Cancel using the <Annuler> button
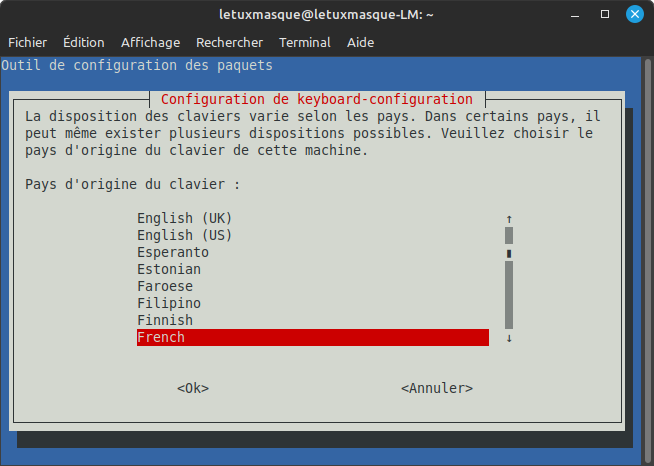Viewport: 654px width, 466px height. pos(437,388)
